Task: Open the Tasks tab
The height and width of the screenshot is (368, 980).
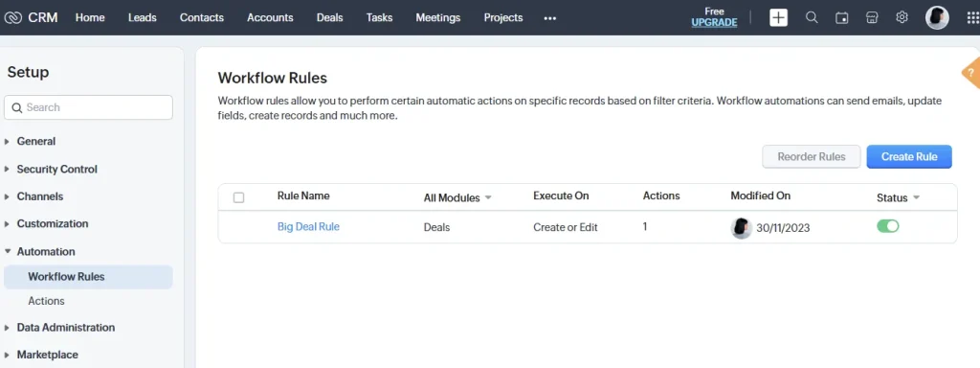Action: (379, 17)
